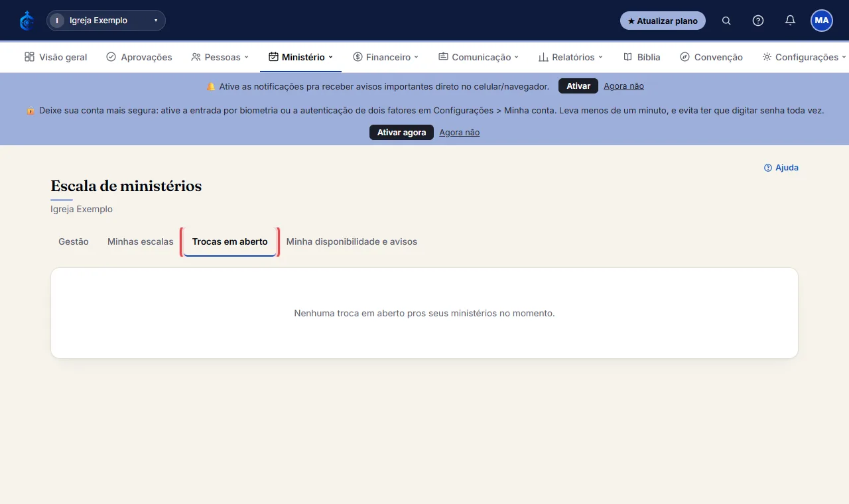This screenshot has height=504, width=849.
Task: Click the Ativar notifications button
Action: [x=578, y=86]
